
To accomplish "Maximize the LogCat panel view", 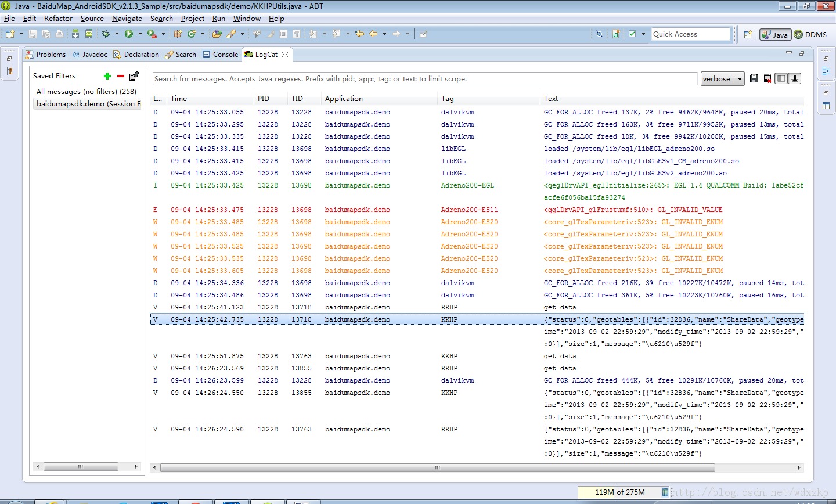I will pos(802,53).
